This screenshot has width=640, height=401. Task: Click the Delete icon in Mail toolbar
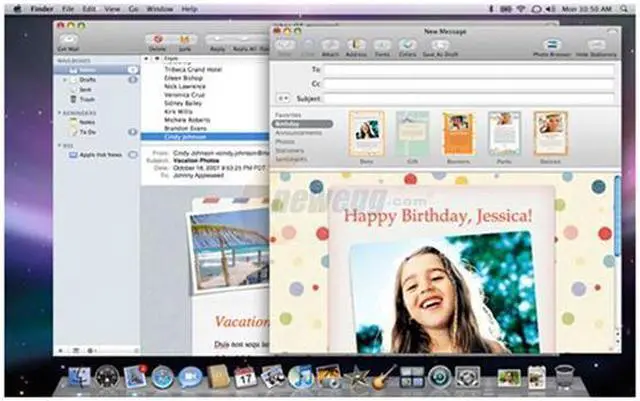click(x=158, y=41)
